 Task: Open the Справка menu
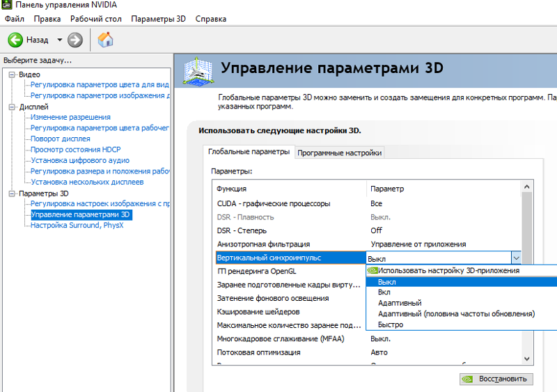pos(211,19)
